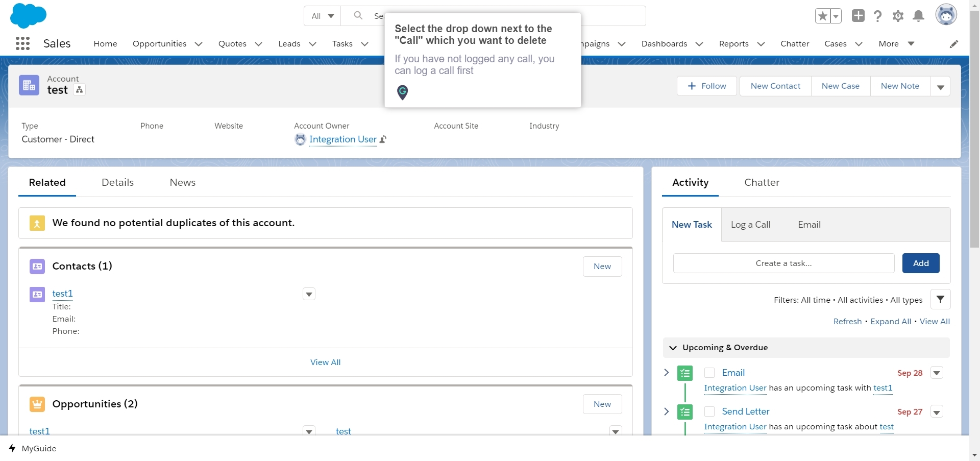The image size is (980, 461).
Task: Open the user profile avatar
Action: pyautogui.click(x=946, y=15)
